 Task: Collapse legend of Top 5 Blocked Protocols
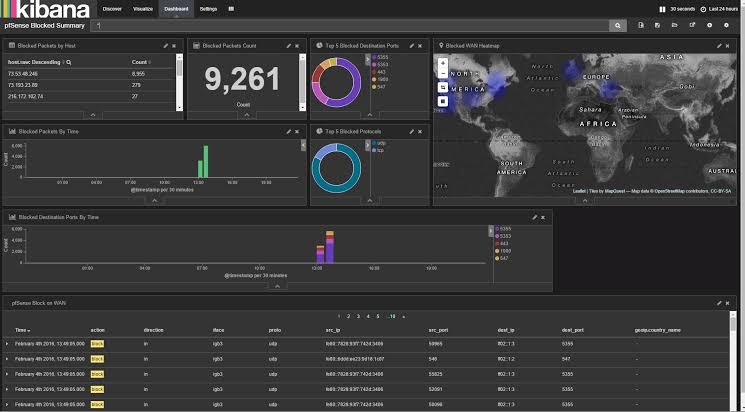click(368, 145)
